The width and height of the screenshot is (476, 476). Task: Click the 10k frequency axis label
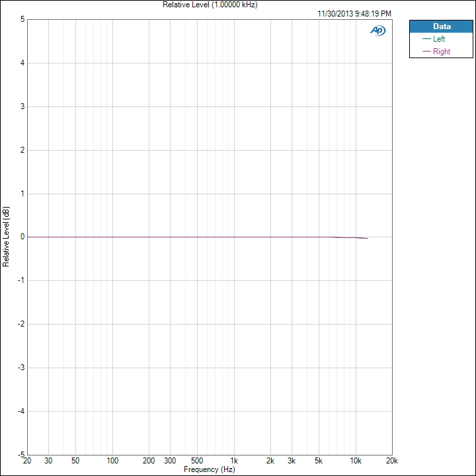355,461
